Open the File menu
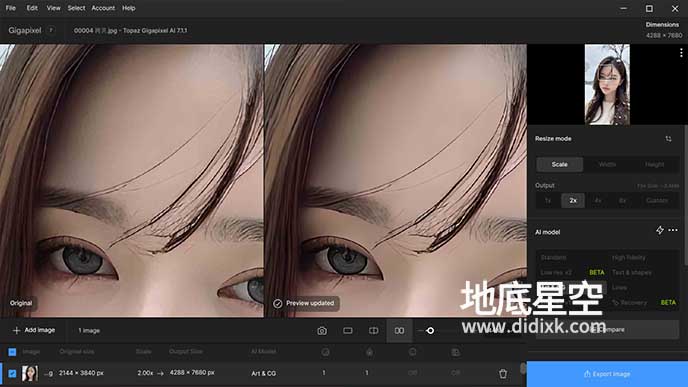688x387 pixels. coord(11,8)
